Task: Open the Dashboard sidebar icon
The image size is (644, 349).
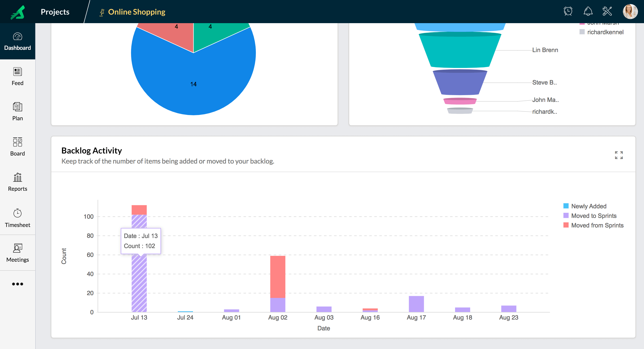Action: click(x=17, y=37)
